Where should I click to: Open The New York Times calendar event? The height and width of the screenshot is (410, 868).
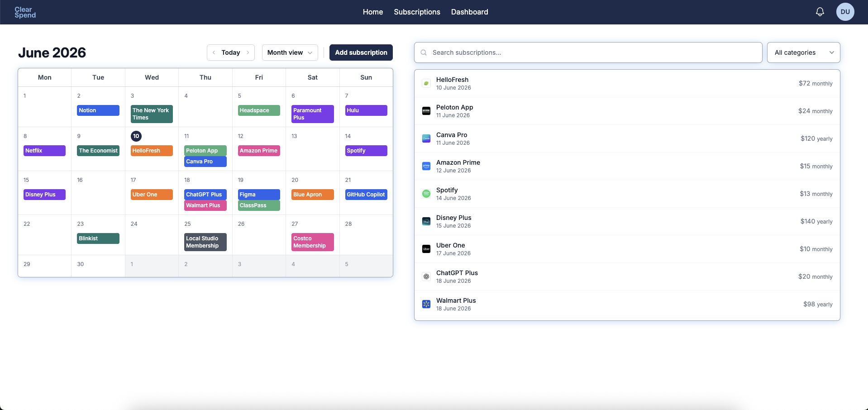(x=152, y=114)
